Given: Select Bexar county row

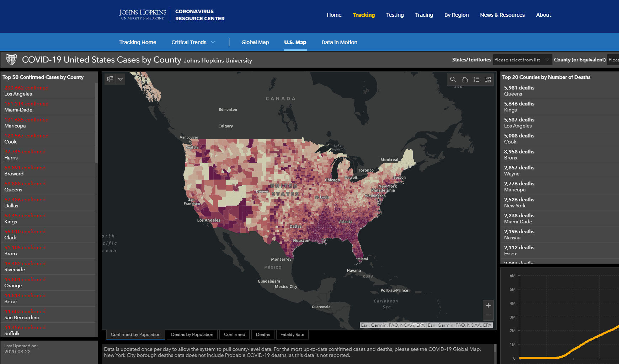Looking at the screenshot, I should (x=48, y=299).
